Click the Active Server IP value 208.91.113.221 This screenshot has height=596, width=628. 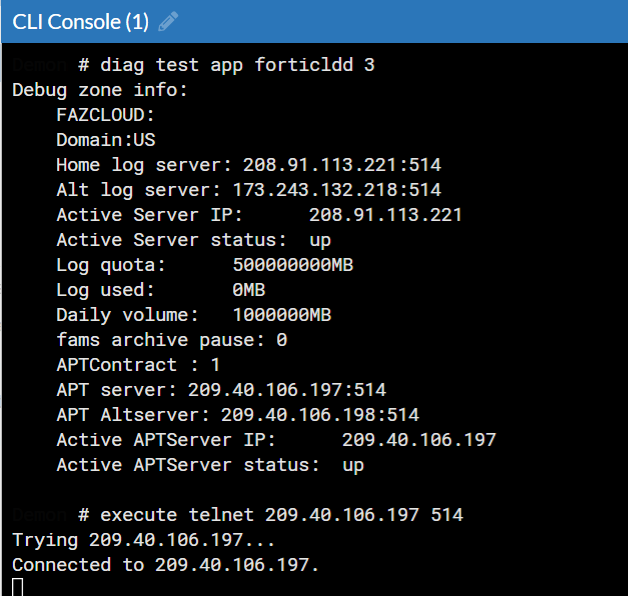385,215
